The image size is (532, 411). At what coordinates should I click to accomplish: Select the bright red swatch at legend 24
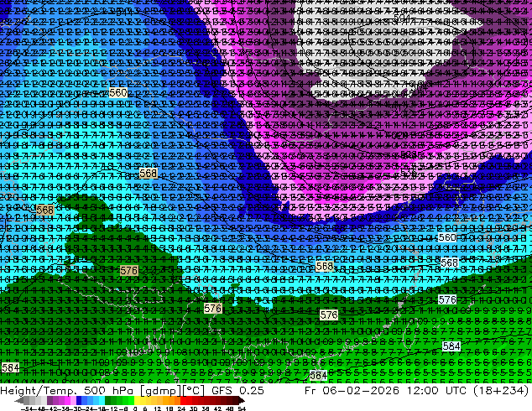(183, 400)
